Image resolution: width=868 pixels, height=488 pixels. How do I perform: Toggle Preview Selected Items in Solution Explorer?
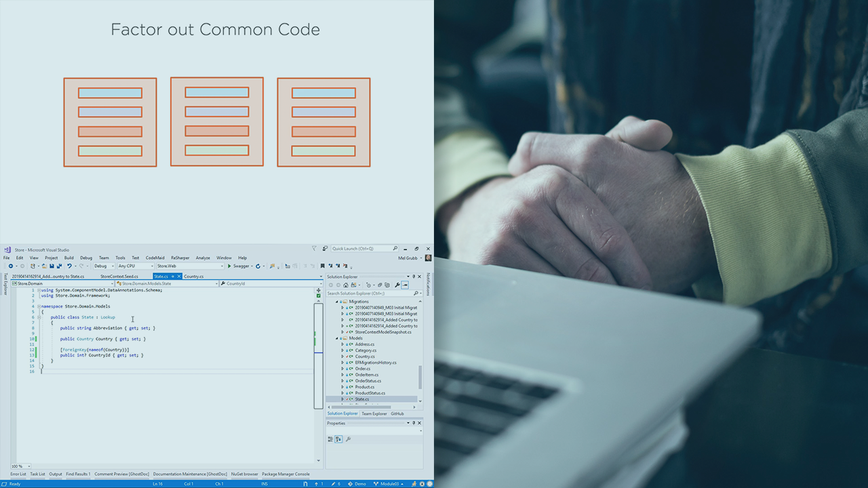(x=405, y=285)
